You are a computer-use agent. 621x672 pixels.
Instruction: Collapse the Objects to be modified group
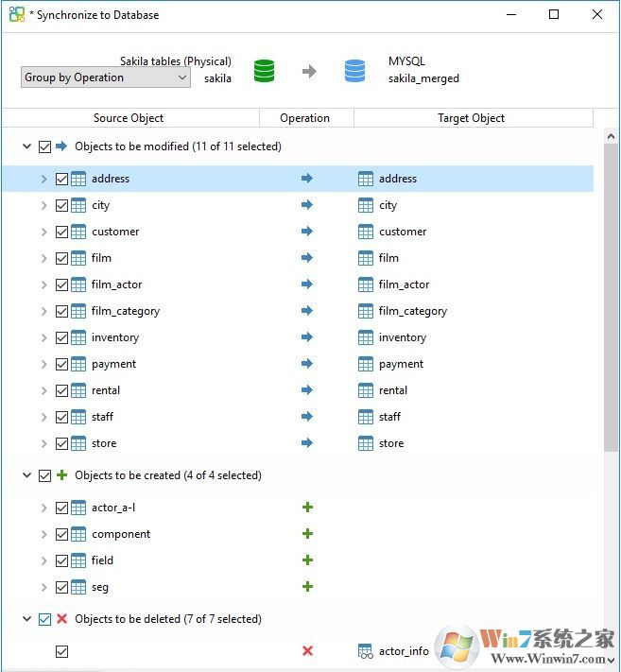27,146
